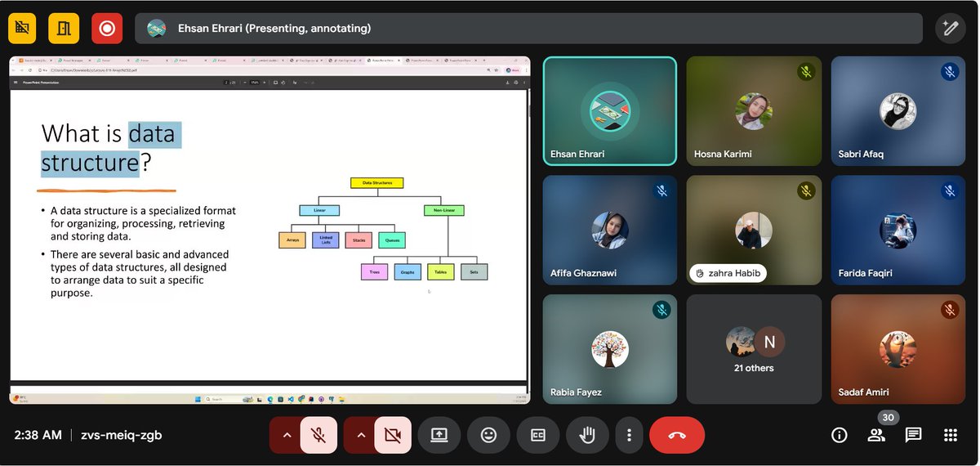Click the Sadaf Amiri name label
Screen dimensions: 980x466
point(865,392)
